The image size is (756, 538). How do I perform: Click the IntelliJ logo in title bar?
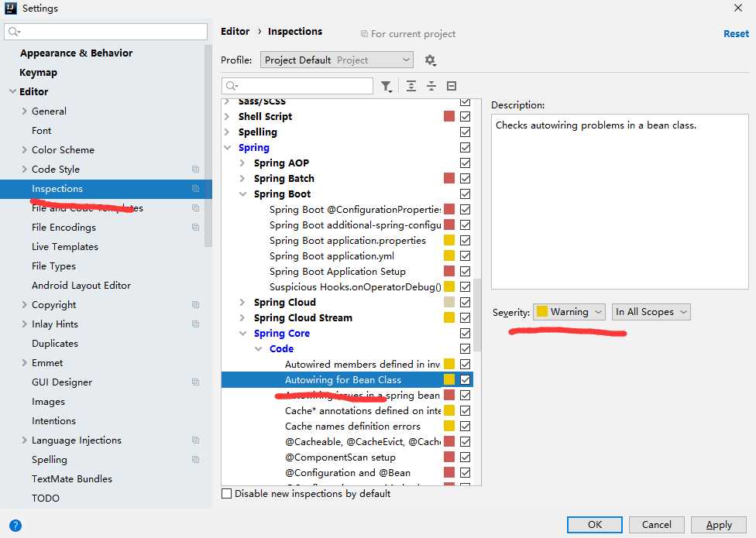[11, 9]
